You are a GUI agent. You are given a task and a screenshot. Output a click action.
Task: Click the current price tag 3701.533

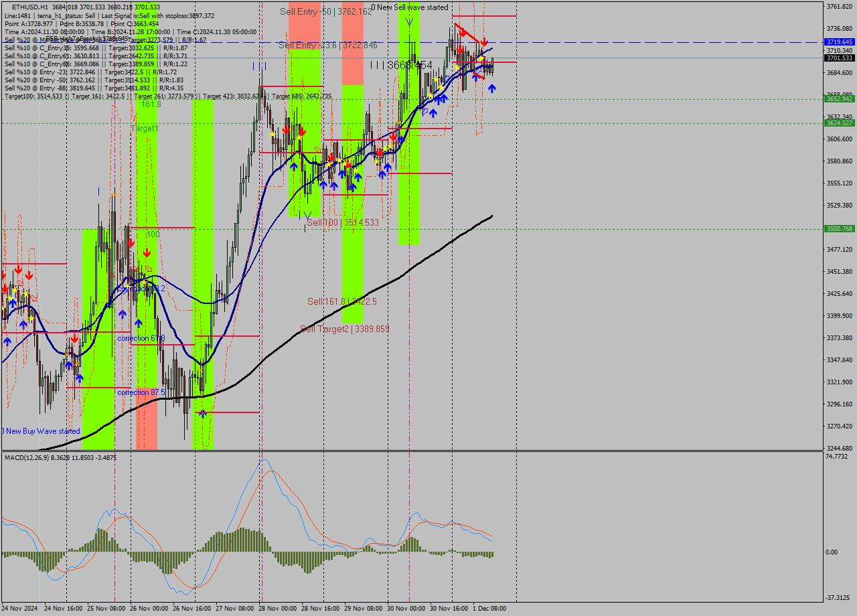(840, 58)
